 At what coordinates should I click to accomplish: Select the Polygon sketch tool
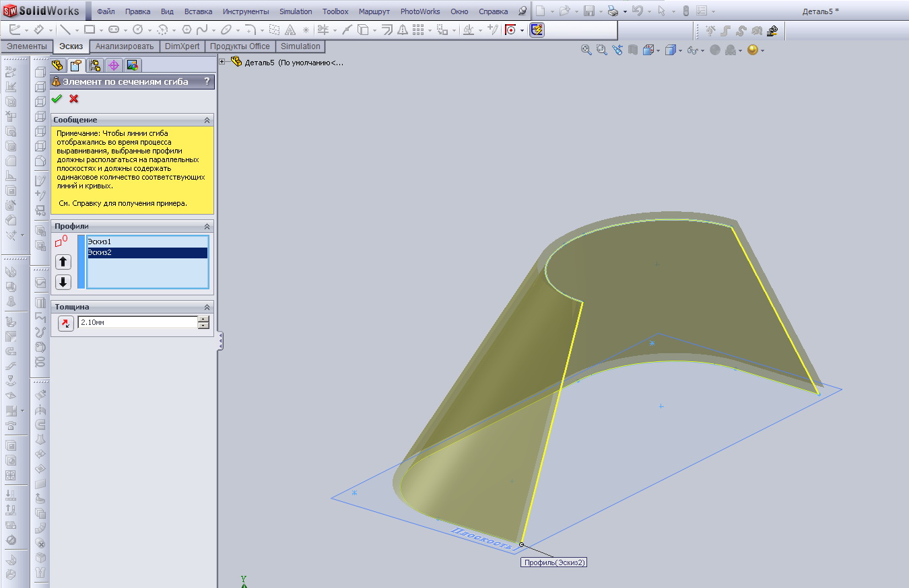point(187,30)
